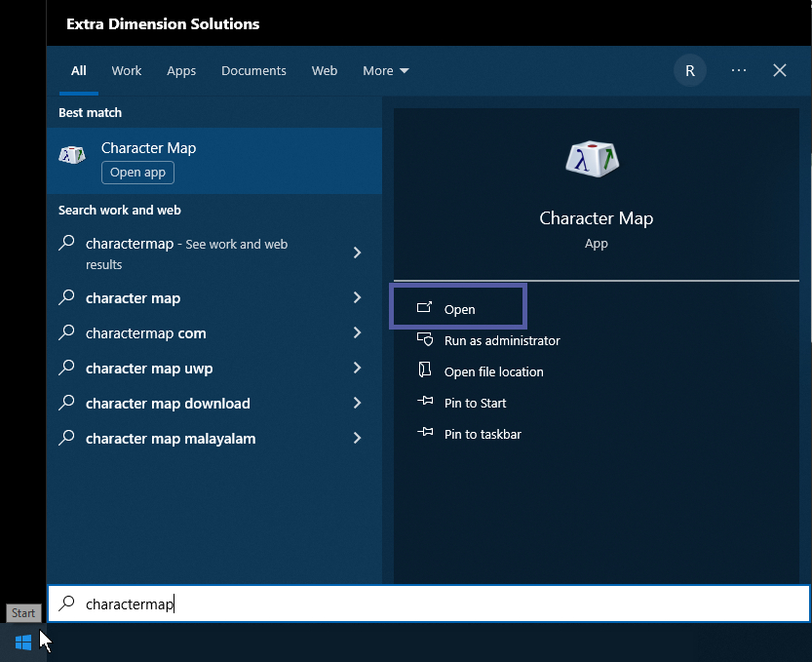Viewport: 812px width, 662px height.
Task: Expand the character map malayalam chevron
Action: point(357,439)
